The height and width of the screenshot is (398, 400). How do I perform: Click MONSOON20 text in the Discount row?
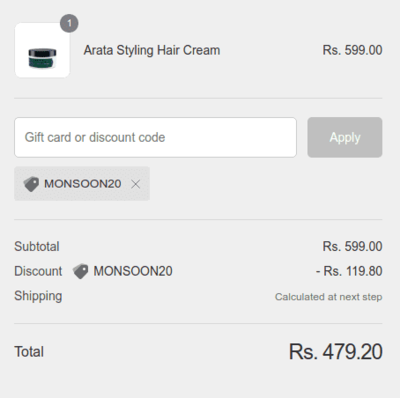coord(133,271)
